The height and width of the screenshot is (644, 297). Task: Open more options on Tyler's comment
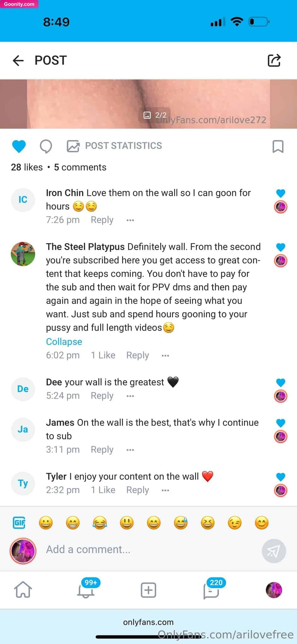coord(165,490)
